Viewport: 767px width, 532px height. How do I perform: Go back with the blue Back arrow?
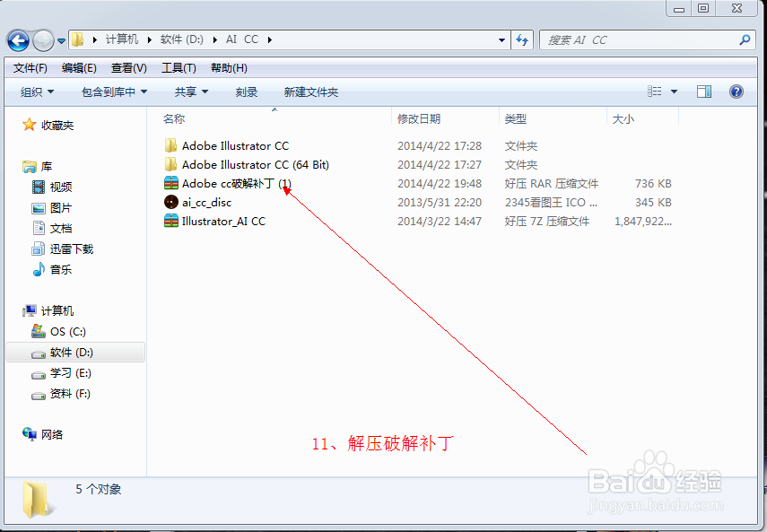coord(18,40)
